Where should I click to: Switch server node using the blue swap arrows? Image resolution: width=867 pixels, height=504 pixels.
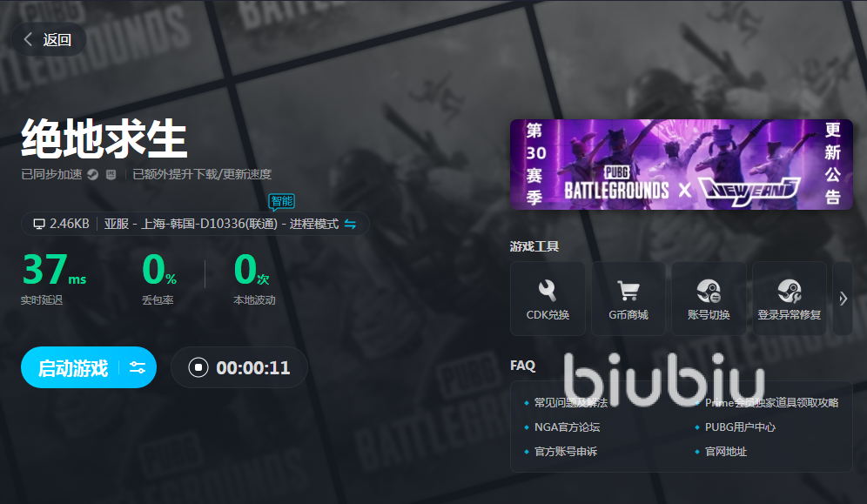350,224
